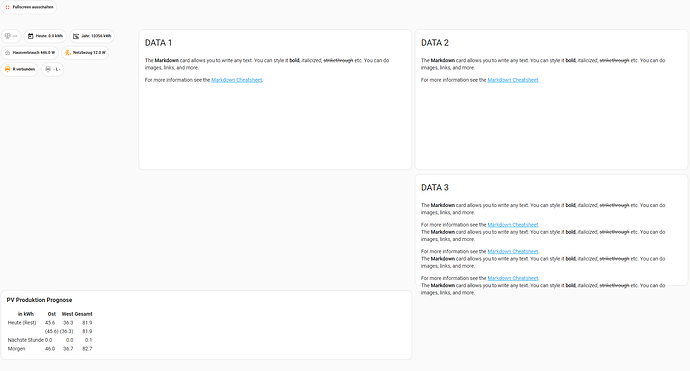This screenshot has height=371, width=690.
Task: Click the 'in kWh' table header
Action: (26, 314)
